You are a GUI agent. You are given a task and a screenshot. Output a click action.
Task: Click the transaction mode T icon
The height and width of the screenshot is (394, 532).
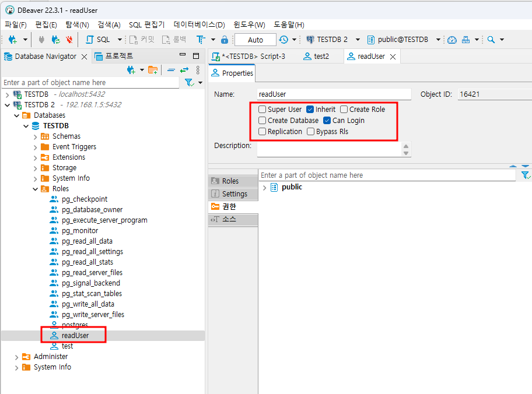pos(201,40)
